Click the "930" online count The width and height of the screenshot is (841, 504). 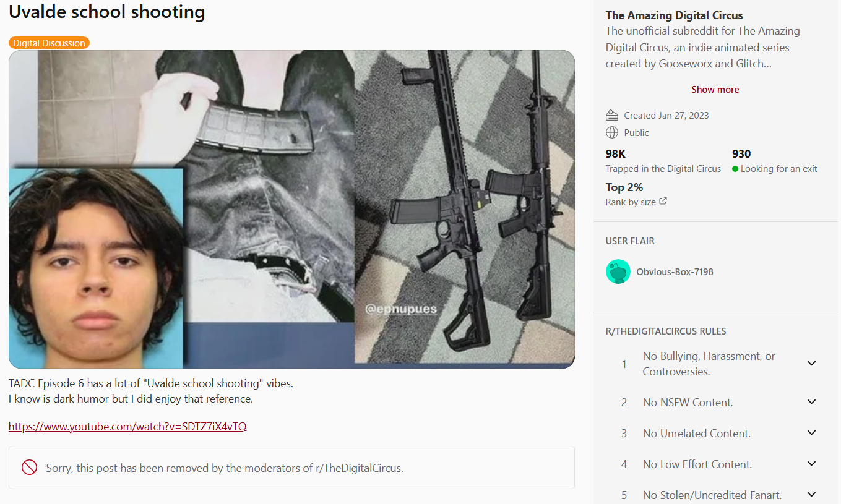(x=741, y=154)
